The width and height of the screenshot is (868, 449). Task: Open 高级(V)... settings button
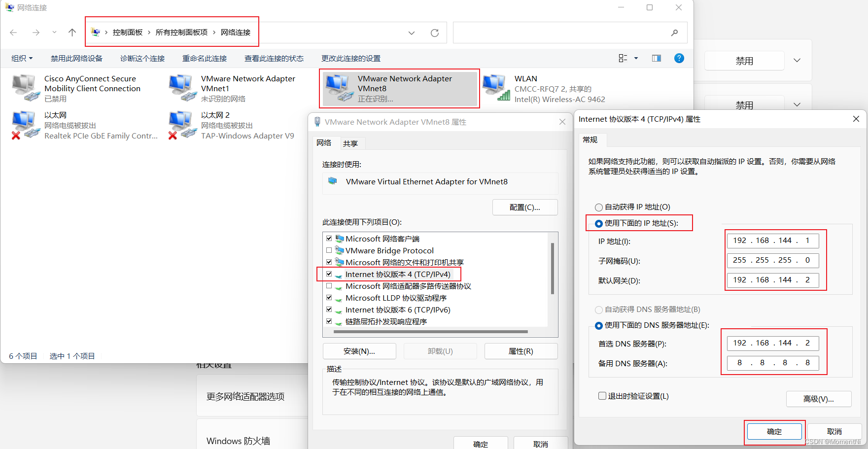coord(819,399)
